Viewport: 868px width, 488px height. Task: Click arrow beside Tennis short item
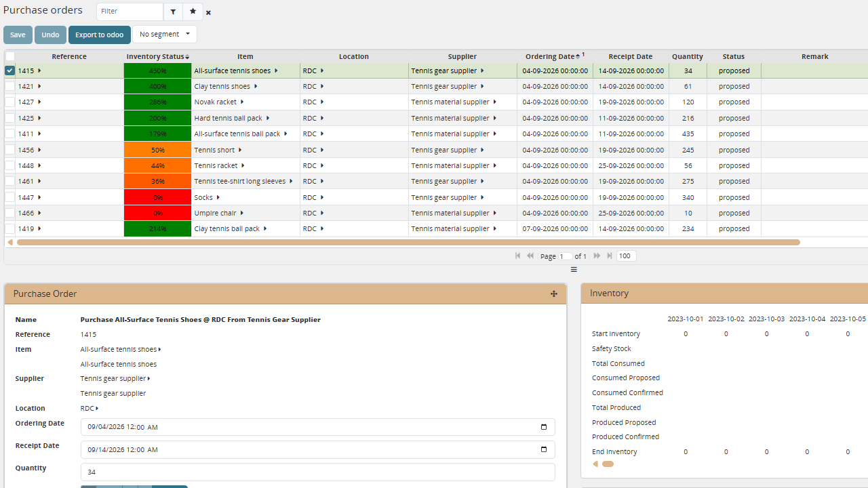coord(240,150)
